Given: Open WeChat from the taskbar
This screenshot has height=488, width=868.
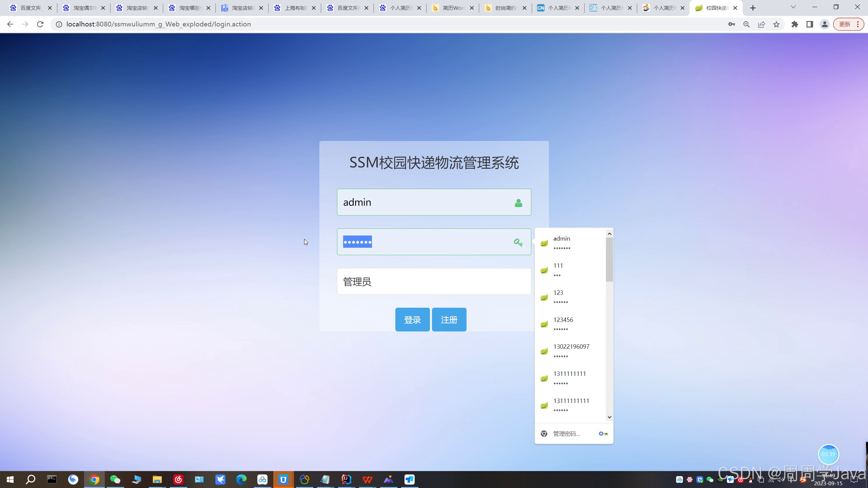Looking at the screenshot, I should 115,479.
